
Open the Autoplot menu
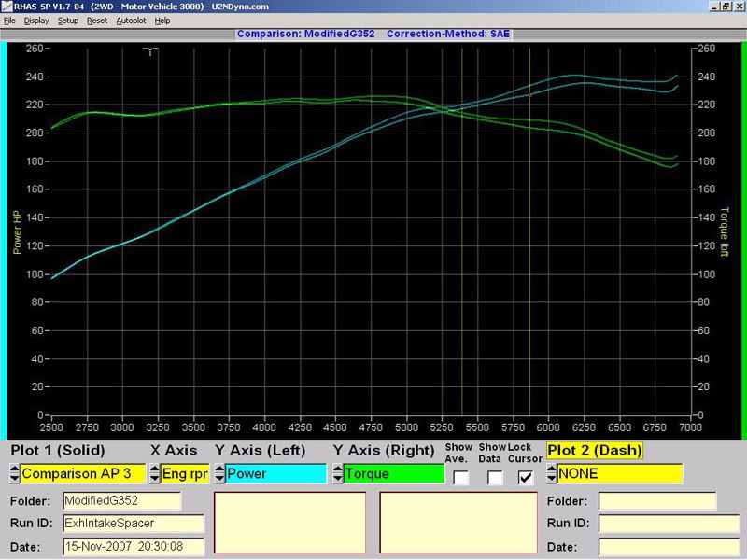[131, 20]
